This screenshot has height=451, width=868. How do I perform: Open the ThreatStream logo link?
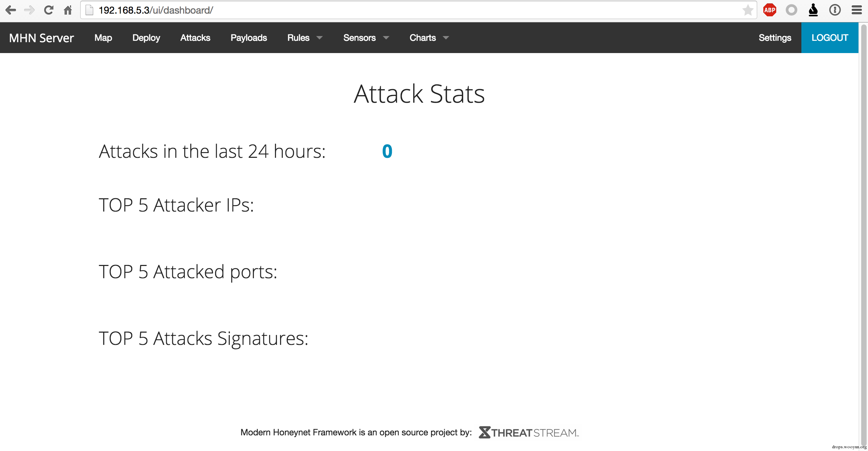[x=528, y=433]
